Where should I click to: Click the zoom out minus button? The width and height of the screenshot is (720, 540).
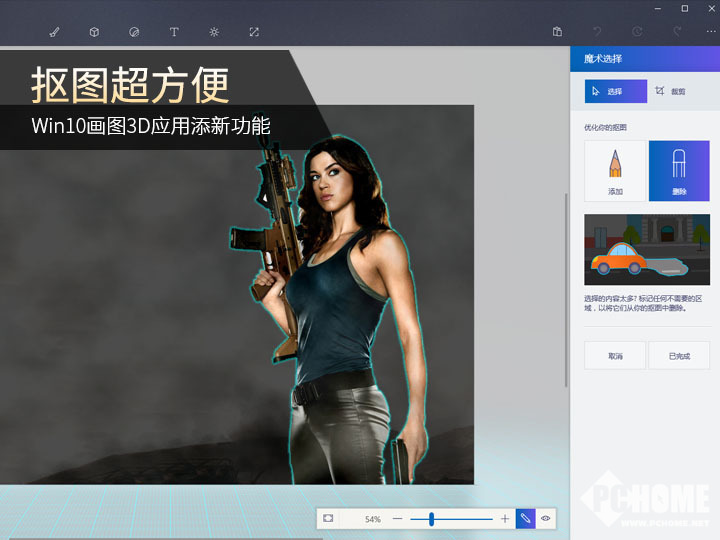398,519
